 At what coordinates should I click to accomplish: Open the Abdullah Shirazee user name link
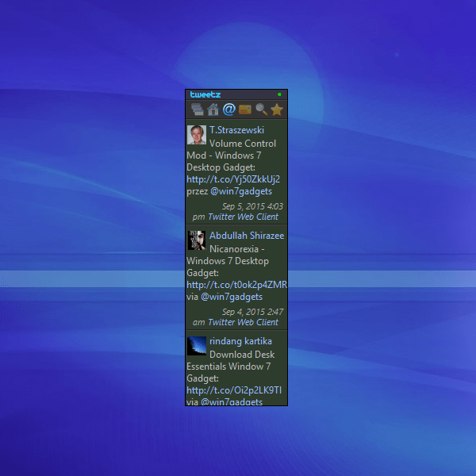(x=247, y=236)
